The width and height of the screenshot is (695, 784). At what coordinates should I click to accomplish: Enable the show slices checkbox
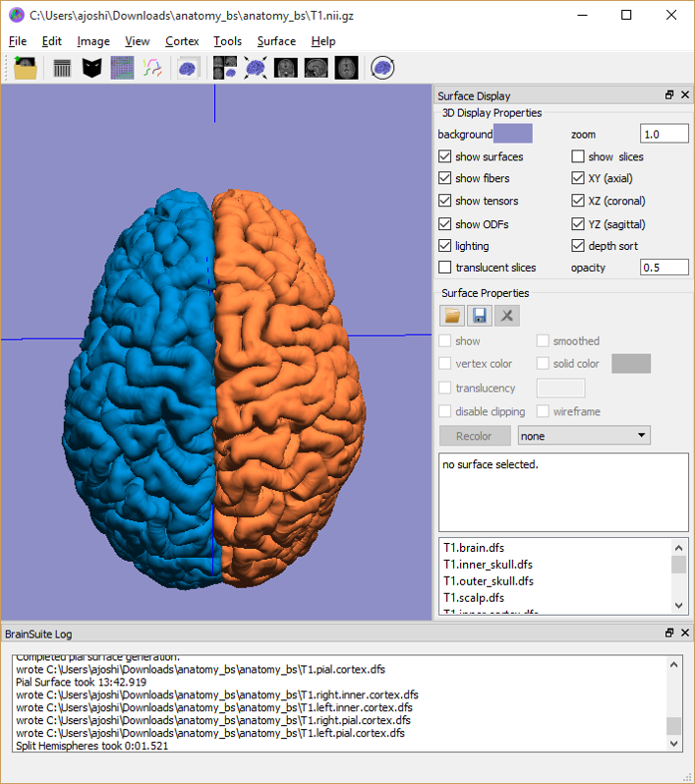pos(578,156)
